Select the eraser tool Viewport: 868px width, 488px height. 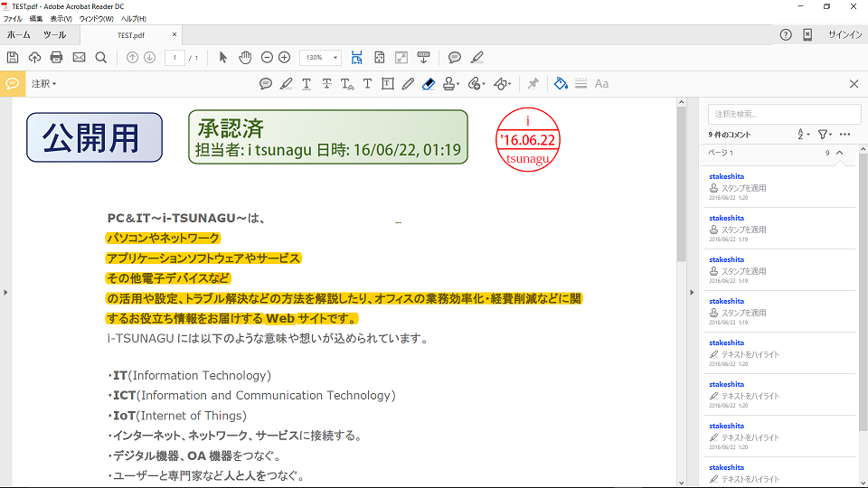(429, 84)
